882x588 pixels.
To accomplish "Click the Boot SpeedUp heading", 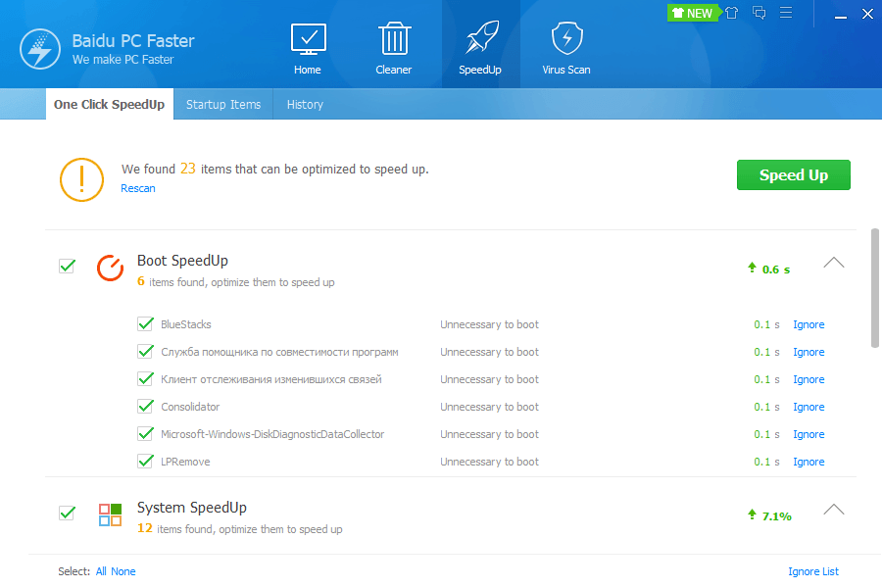I will [x=182, y=261].
